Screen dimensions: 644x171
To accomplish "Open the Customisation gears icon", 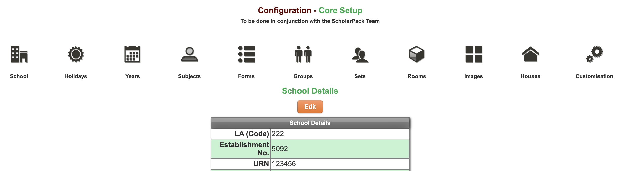I will click(594, 54).
